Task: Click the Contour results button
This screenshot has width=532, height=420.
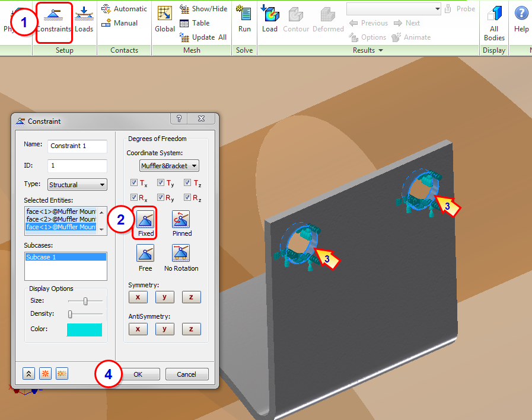Action: pyautogui.click(x=296, y=20)
